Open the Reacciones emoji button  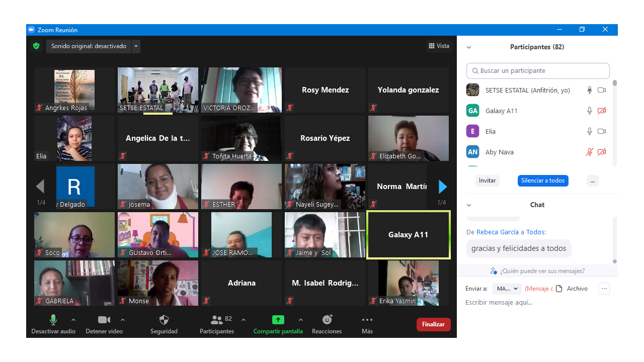327,324
